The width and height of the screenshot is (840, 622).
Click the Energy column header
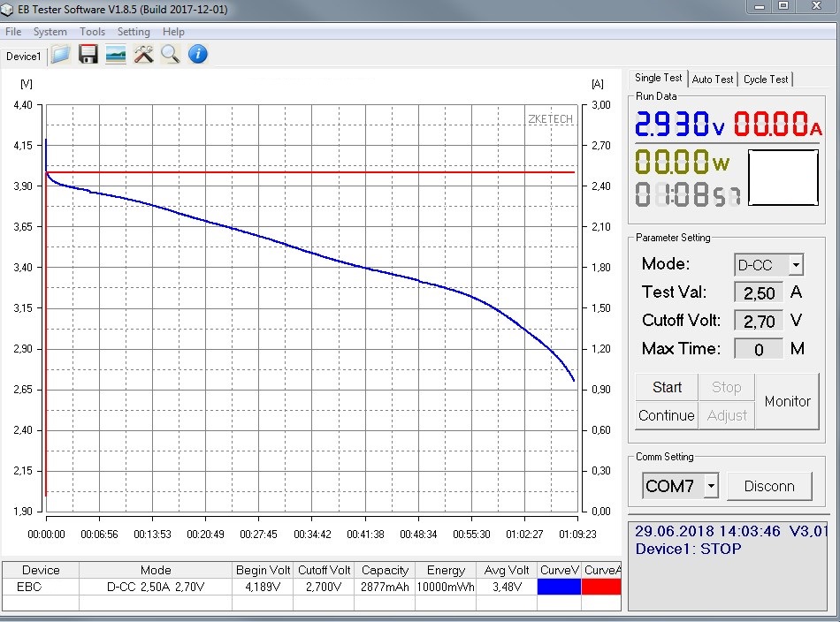coord(446,570)
